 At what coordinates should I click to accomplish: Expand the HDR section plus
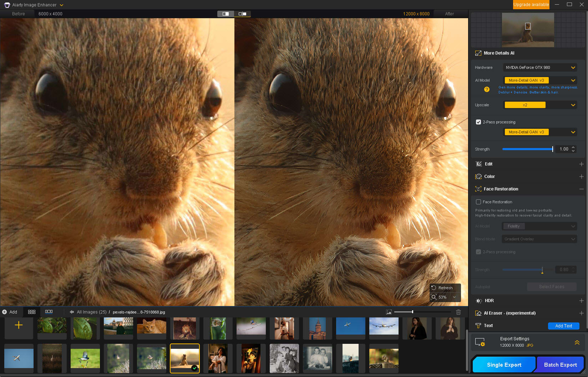pos(581,301)
